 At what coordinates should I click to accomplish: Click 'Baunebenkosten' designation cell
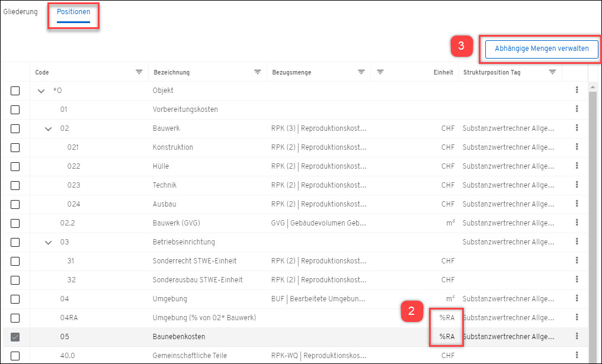pyautogui.click(x=179, y=336)
